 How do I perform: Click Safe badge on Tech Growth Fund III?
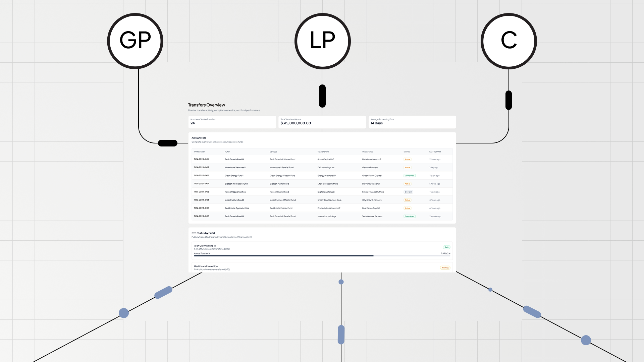tap(446, 247)
